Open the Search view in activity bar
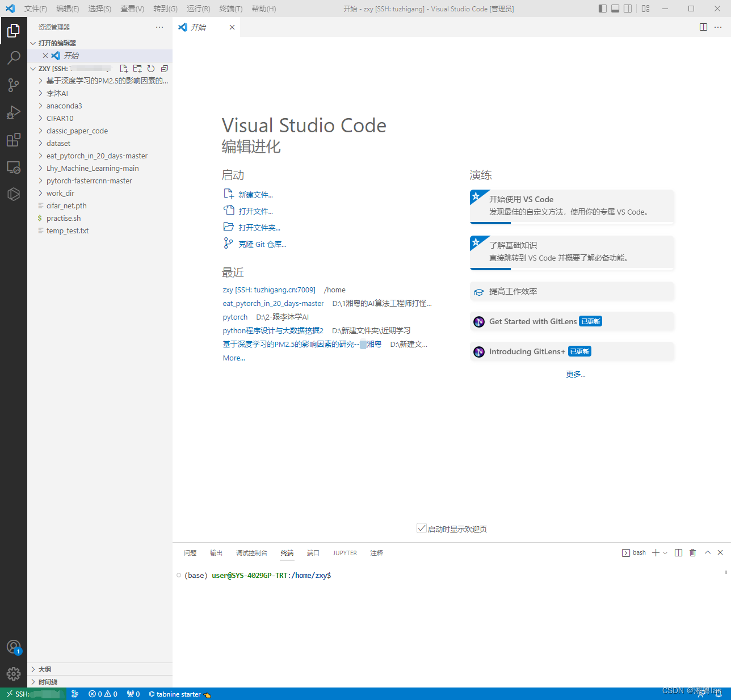The height and width of the screenshot is (700, 731). (x=14, y=58)
